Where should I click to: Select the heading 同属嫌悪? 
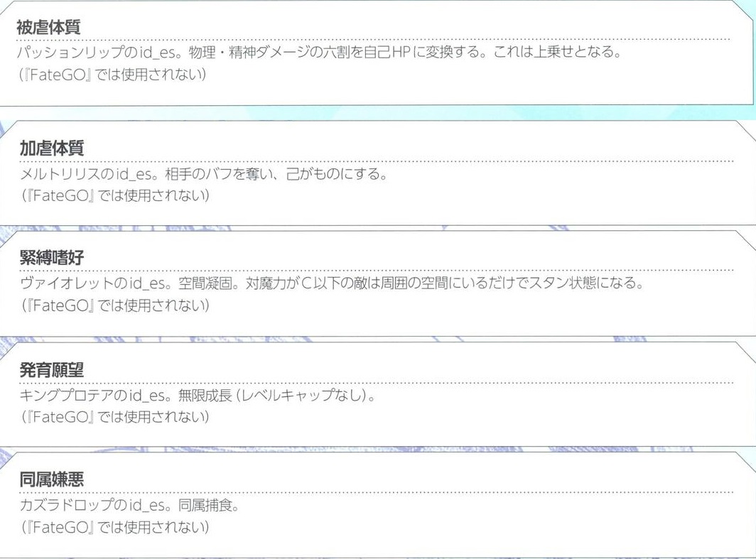(52, 479)
